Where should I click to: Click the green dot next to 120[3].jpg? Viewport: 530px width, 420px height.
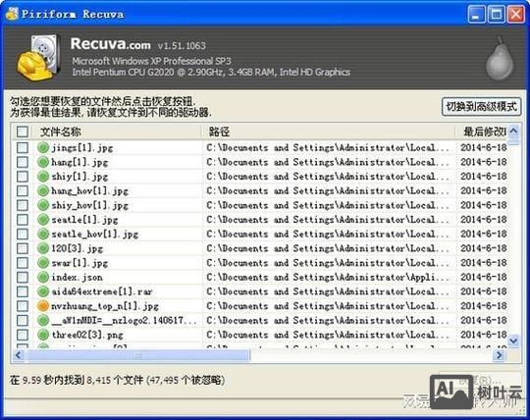(43, 248)
